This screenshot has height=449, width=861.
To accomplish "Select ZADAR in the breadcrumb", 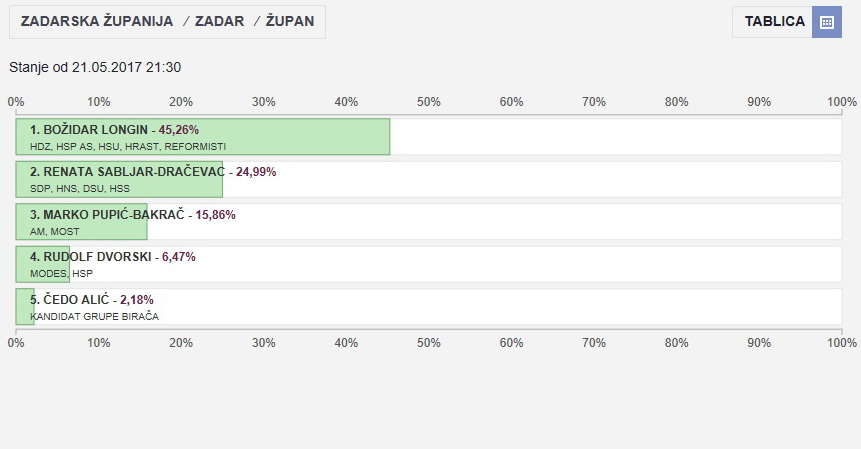I will click(218, 22).
